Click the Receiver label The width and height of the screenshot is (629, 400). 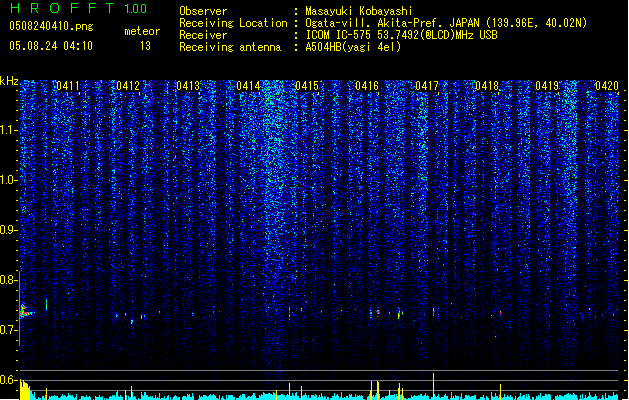(x=203, y=35)
